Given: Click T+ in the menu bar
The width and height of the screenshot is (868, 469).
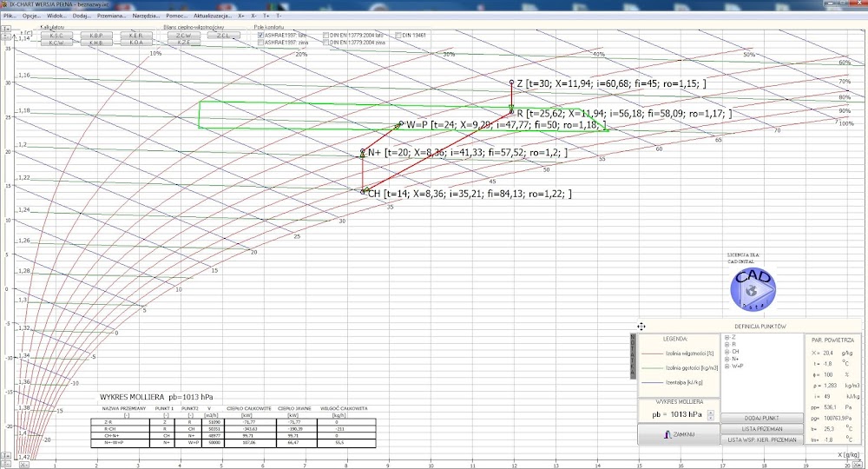Looking at the screenshot, I should [x=266, y=16].
